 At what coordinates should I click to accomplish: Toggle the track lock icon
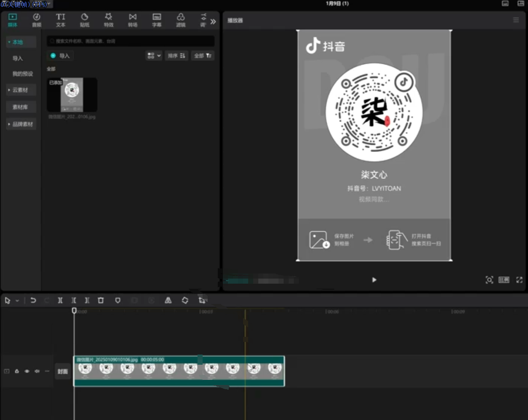coord(17,371)
